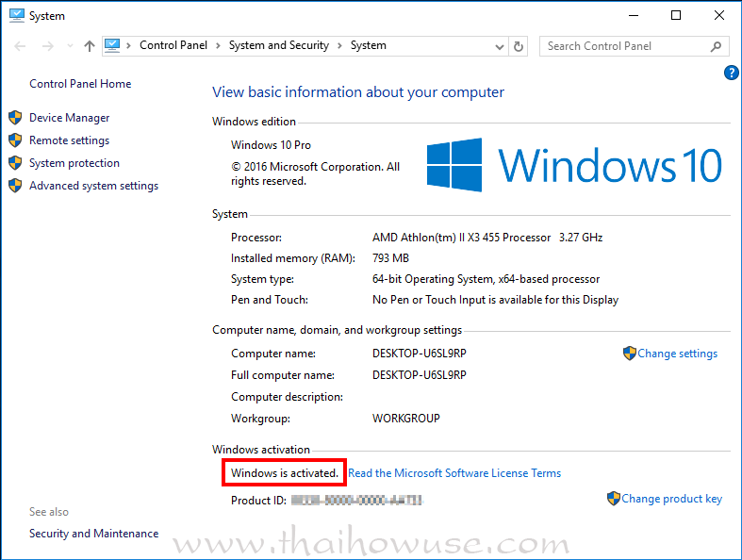The image size is (742, 560).
Task: Open Control Panel breadcrumb
Action: tap(173, 45)
